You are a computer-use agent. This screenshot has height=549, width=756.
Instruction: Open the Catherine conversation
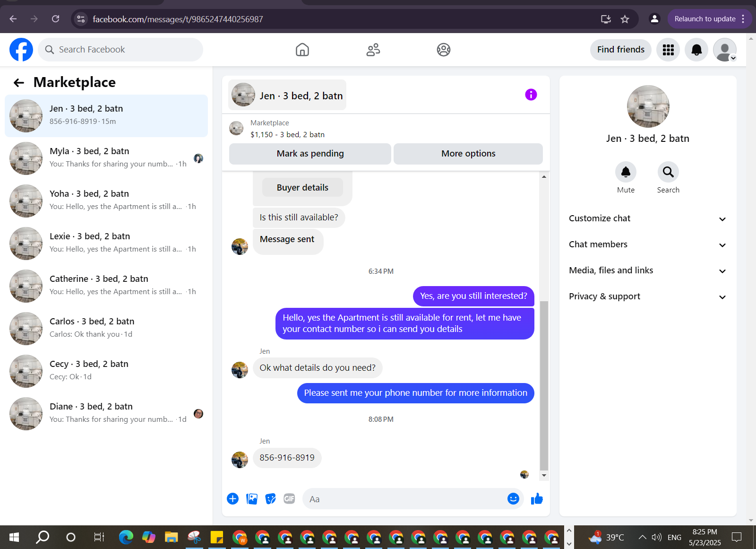tap(106, 286)
